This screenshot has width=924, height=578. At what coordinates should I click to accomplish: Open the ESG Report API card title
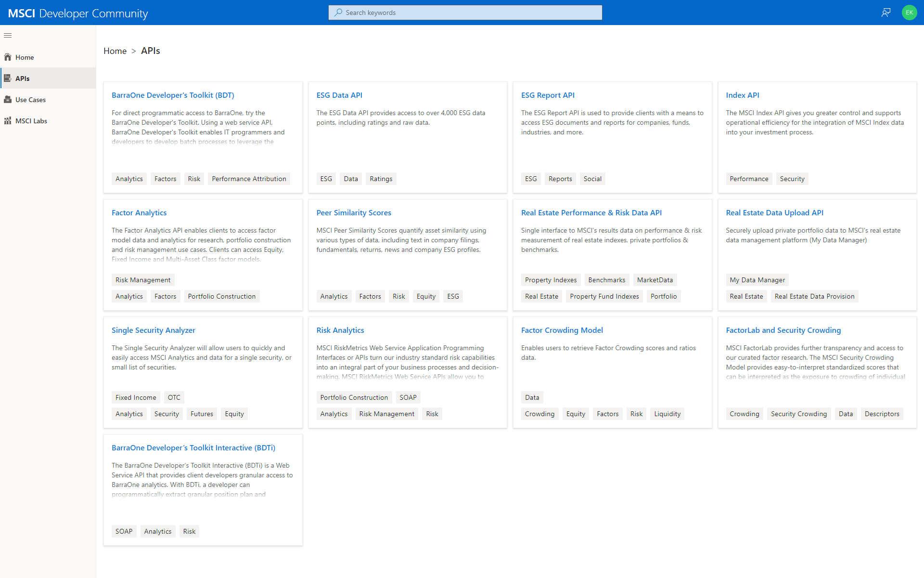548,95
